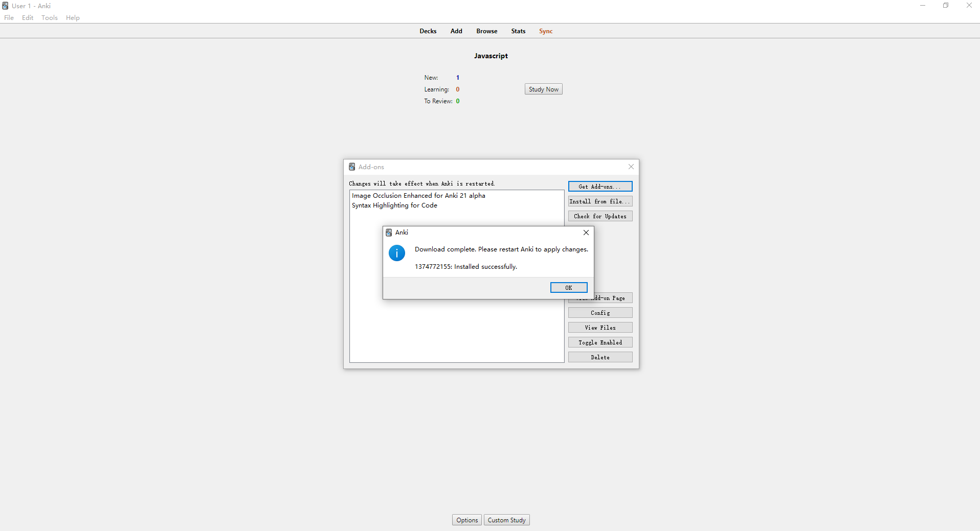This screenshot has height=531, width=980.
Task: Open the File menu
Action: [9, 18]
